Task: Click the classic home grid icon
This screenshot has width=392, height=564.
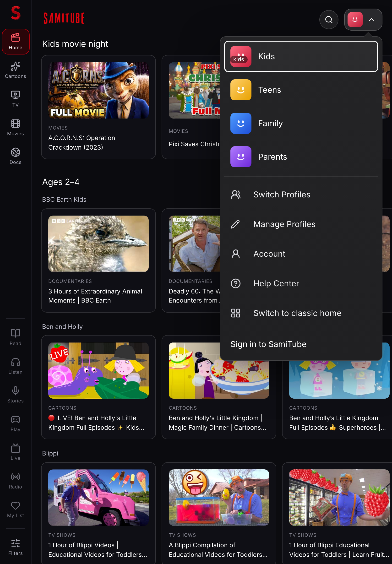Action: pos(235,313)
